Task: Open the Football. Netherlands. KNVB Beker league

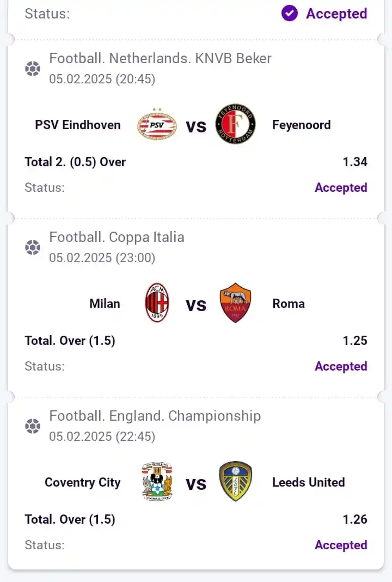Action: coord(160,58)
